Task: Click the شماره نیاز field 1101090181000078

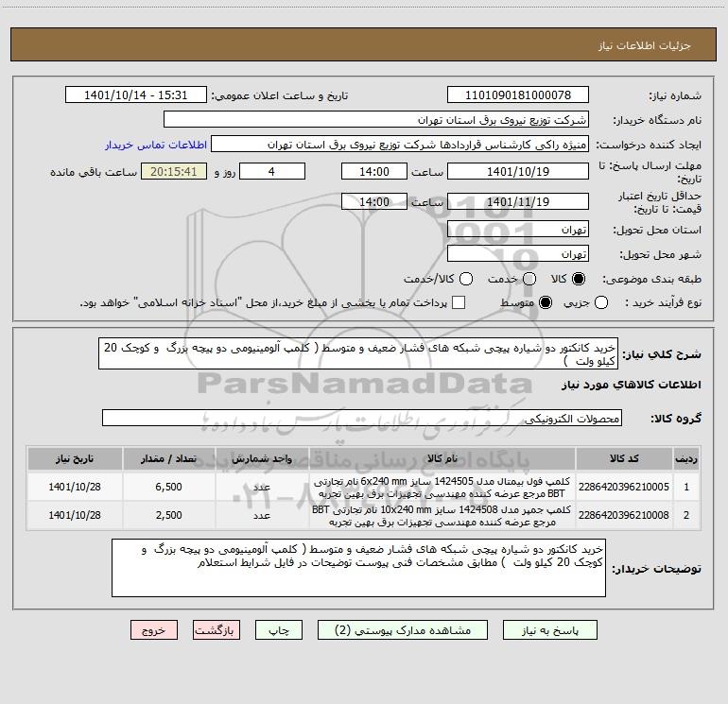Action: pyautogui.click(x=518, y=95)
